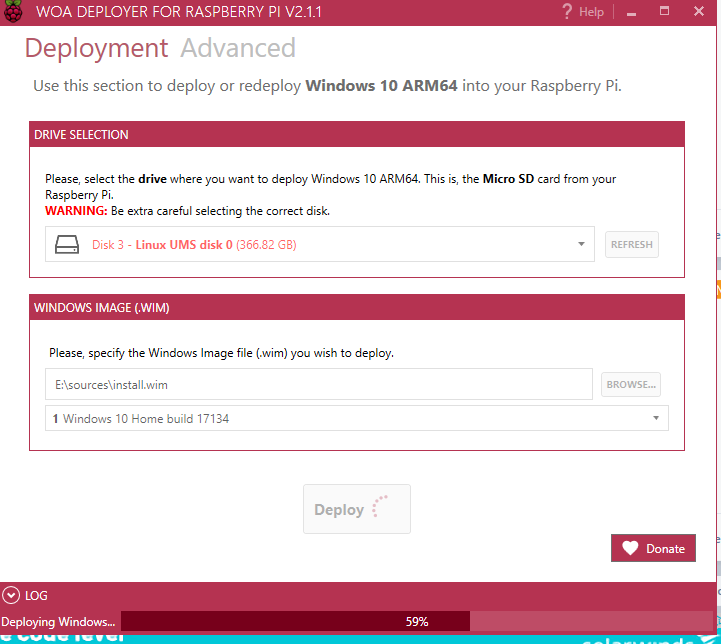Switch to the Advanced tab
The width and height of the screenshot is (721, 644).
pos(238,48)
